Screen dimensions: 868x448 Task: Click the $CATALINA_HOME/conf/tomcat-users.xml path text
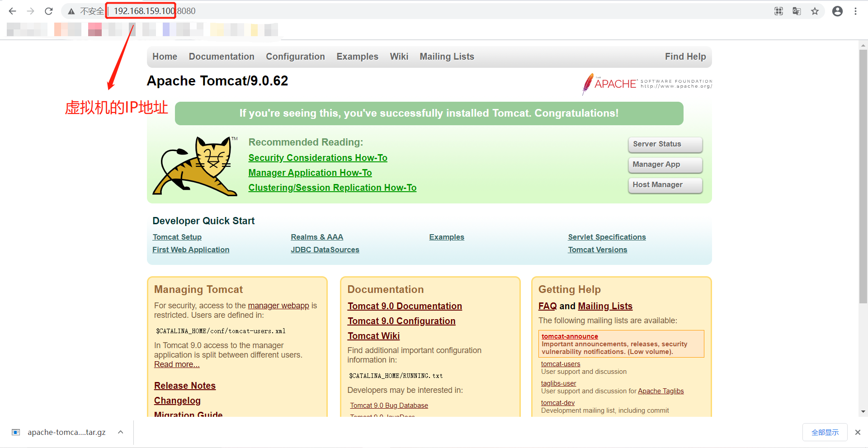tap(221, 331)
